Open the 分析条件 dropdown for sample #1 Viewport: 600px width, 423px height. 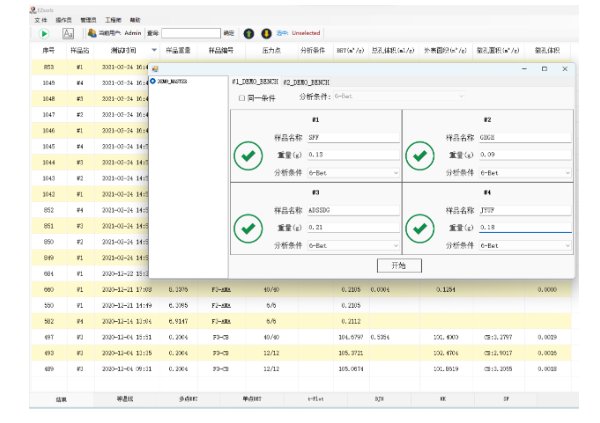[x=352, y=173]
